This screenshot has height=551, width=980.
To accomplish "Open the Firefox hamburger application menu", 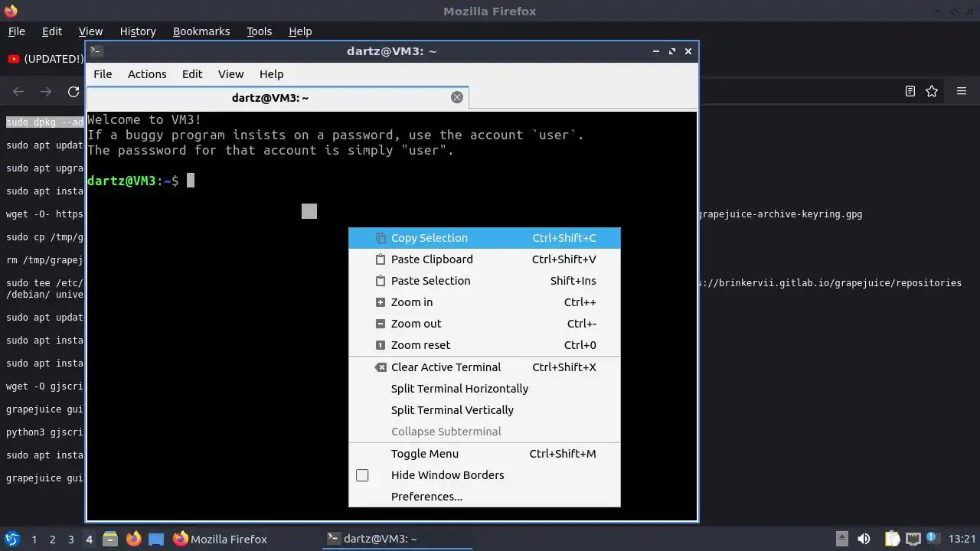I will tap(962, 91).
